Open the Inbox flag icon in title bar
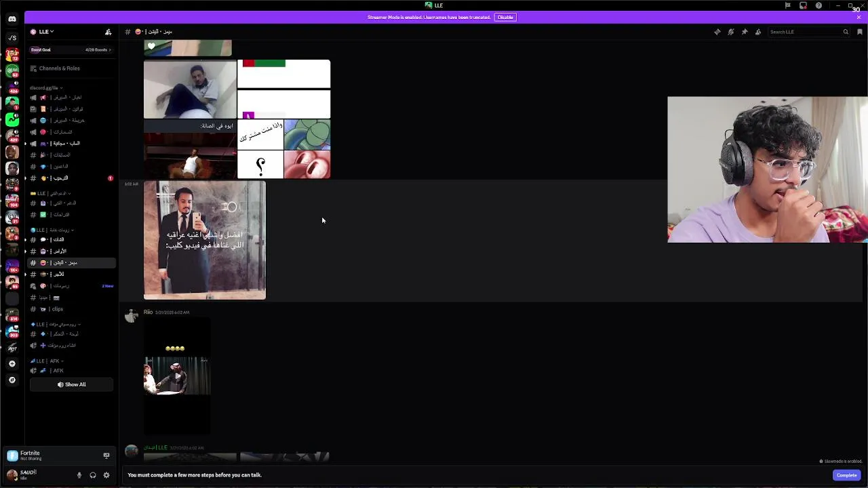 click(x=788, y=5)
